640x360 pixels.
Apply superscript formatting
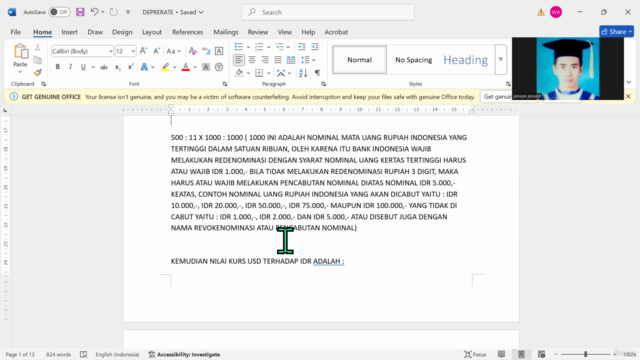point(130,67)
